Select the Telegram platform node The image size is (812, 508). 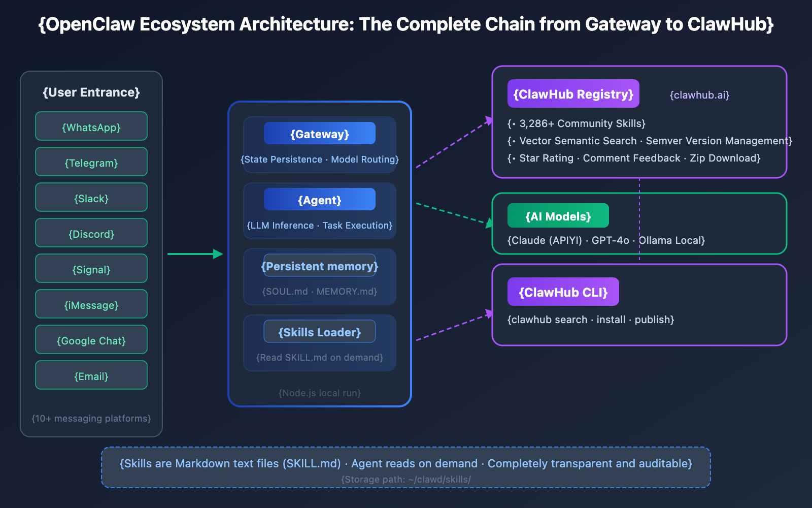(x=91, y=162)
